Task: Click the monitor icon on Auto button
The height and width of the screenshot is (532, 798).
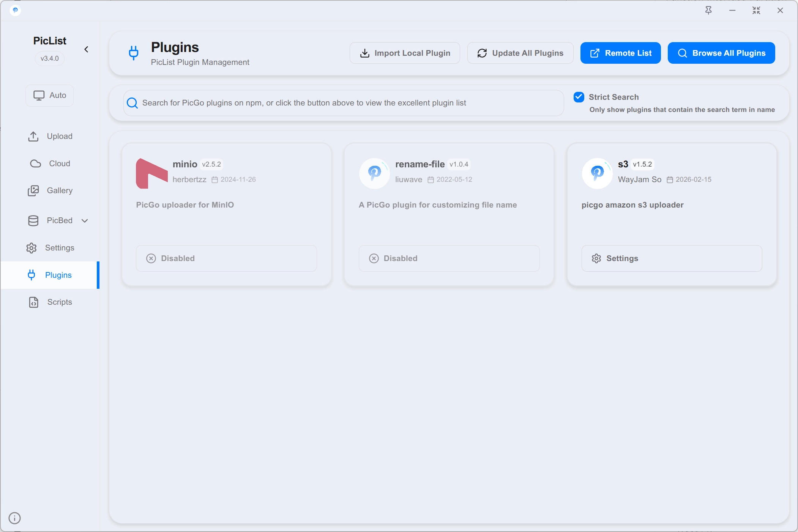Action: tap(39, 96)
